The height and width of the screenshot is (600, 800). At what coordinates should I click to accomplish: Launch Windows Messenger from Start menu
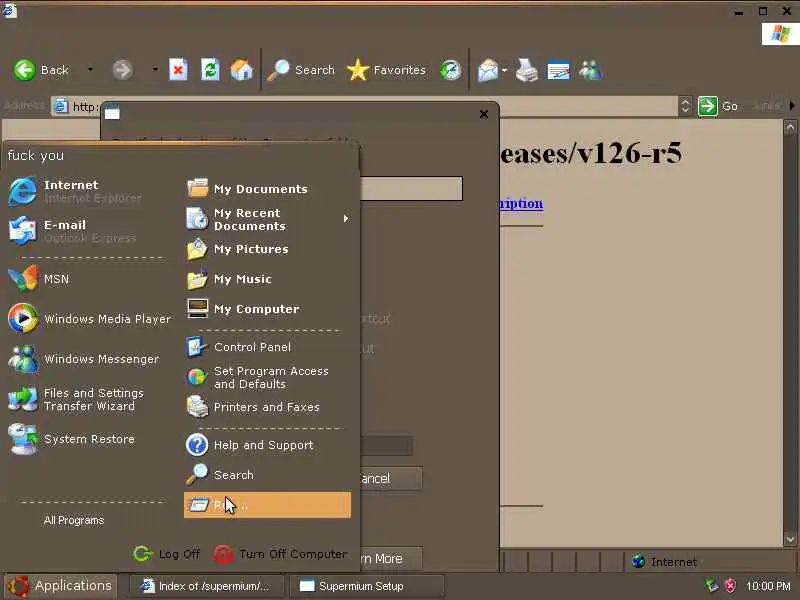pyautogui.click(x=84, y=359)
